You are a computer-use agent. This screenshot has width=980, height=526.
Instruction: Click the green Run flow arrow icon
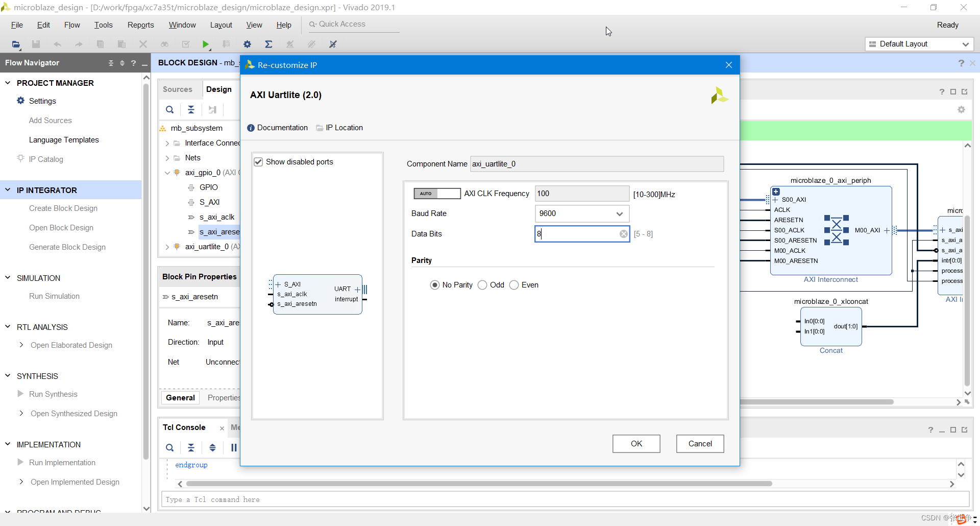(x=205, y=44)
